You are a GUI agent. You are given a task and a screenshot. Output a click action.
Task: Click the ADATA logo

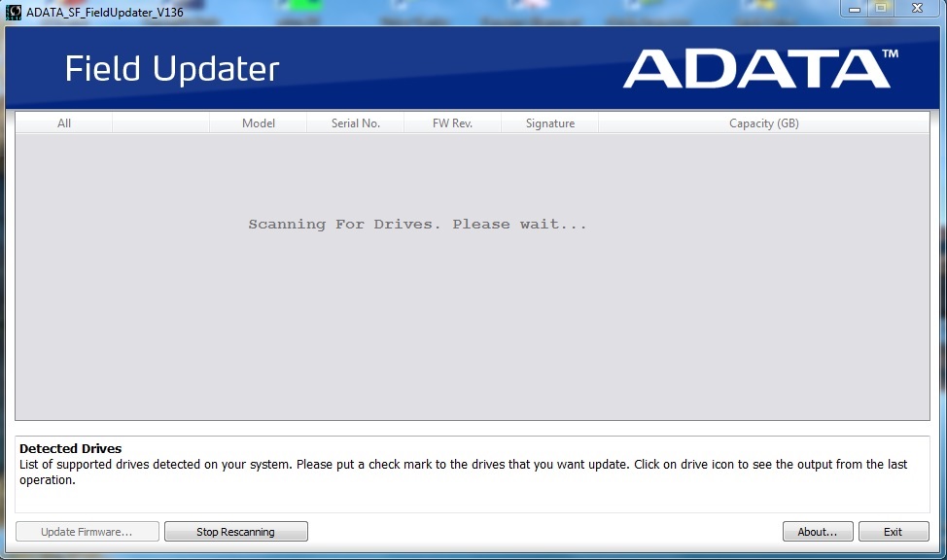(761, 68)
